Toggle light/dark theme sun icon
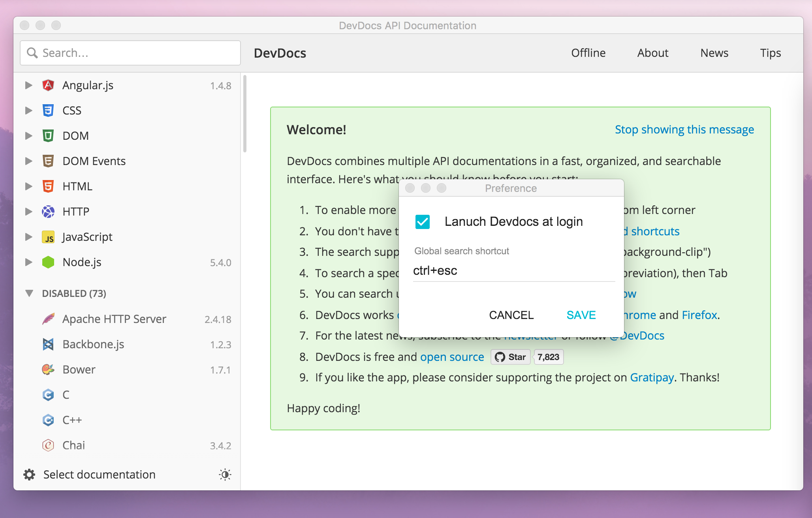The image size is (812, 518). click(225, 475)
